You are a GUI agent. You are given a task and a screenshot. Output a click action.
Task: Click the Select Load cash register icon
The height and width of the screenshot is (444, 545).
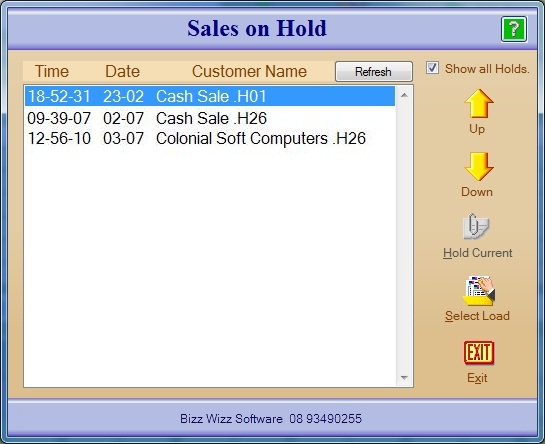coord(479,290)
